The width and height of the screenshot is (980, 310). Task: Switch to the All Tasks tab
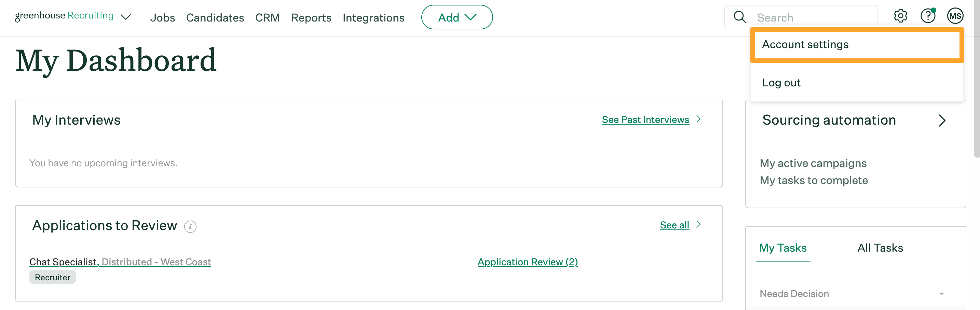(x=880, y=248)
